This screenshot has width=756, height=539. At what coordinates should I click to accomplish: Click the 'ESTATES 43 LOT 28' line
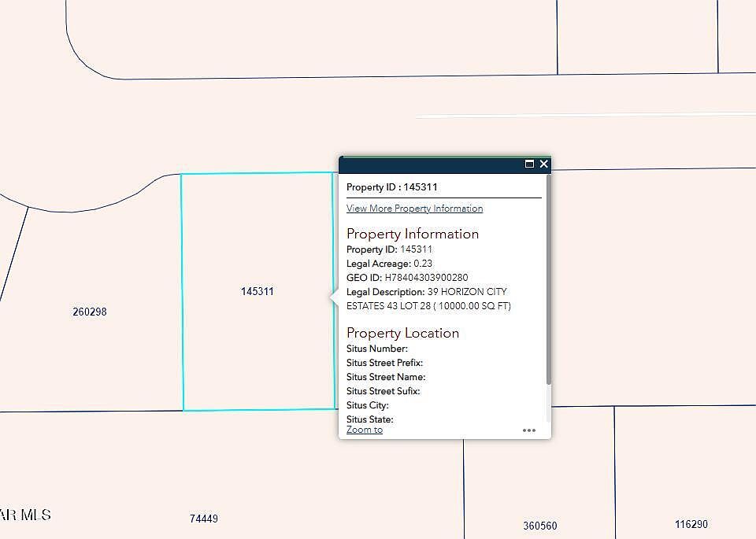[428, 306]
